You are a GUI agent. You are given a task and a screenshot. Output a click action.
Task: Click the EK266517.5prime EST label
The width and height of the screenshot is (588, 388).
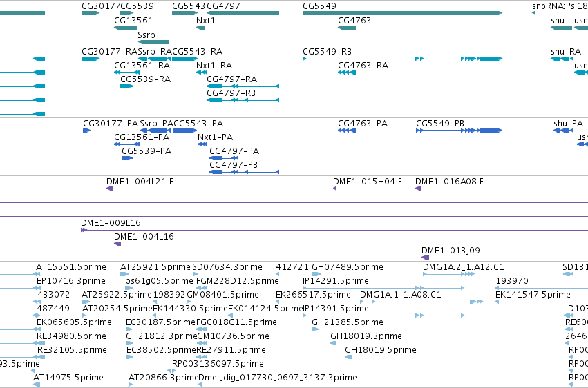[313, 295]
